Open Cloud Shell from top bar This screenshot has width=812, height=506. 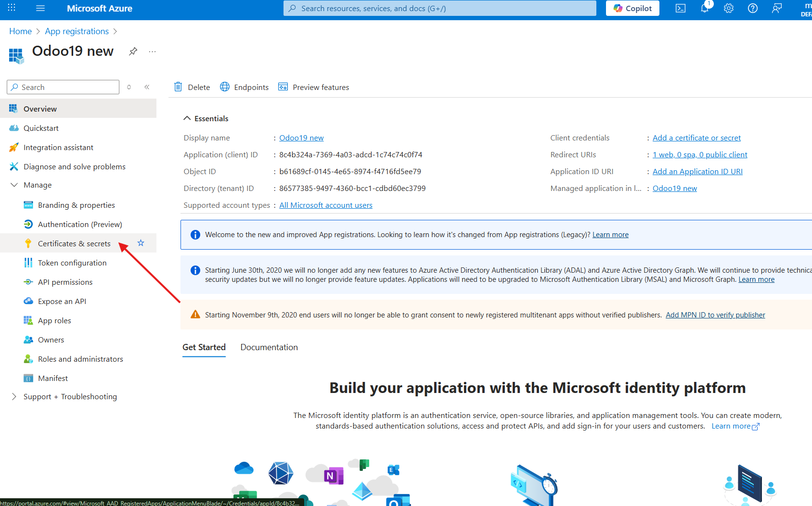click(x=680, y=8)
